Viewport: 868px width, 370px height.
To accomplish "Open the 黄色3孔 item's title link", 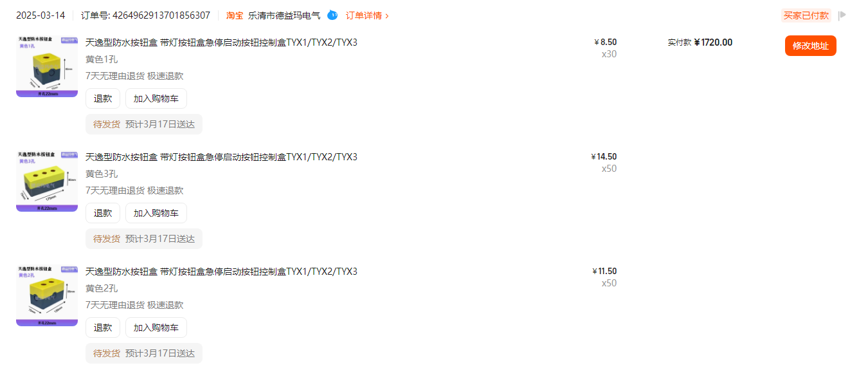I will (x=221, y=157).
